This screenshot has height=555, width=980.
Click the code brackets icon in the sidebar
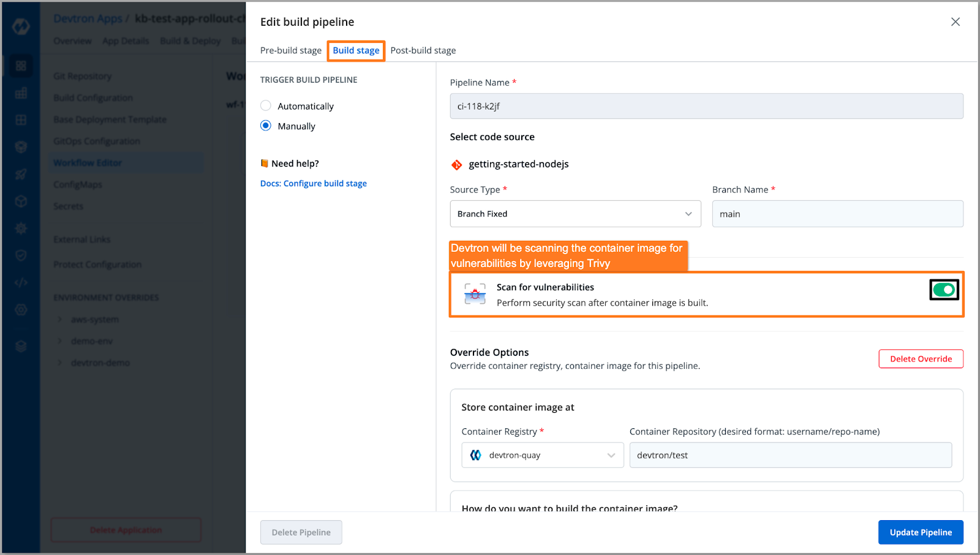[21, 282]
